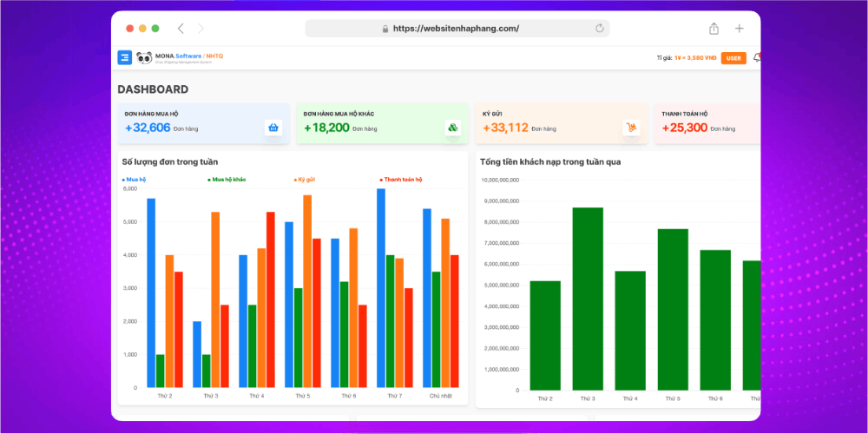Toggle the Mua hộ khác legend series

(227, 180)
